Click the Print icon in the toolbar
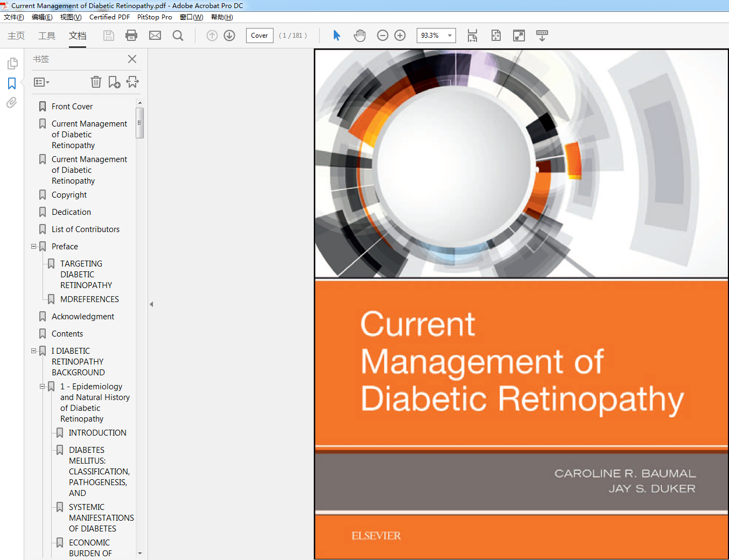 (x=131, y=36)
